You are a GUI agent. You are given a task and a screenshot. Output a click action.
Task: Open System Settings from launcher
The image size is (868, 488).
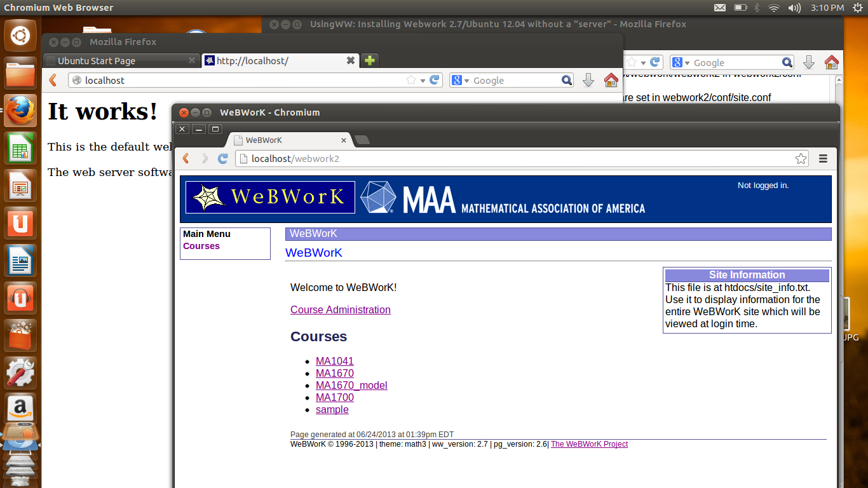[20, 373]
